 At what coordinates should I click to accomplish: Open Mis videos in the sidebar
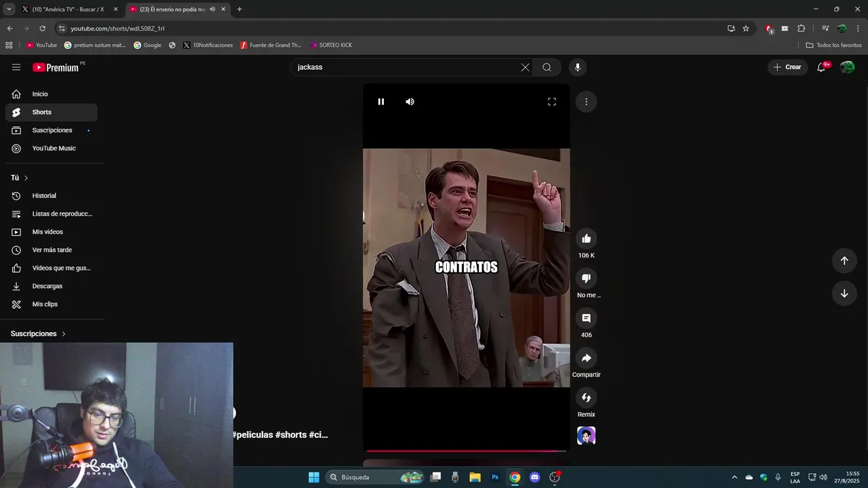tap(52, 232)
